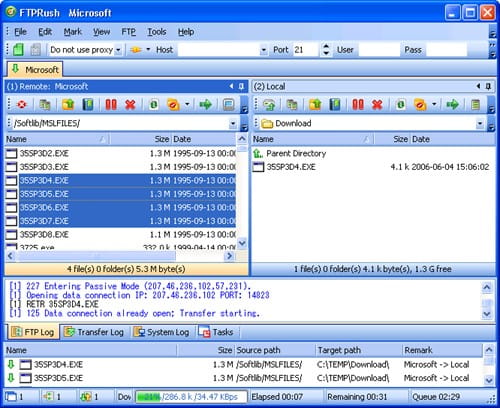Click in the User input field

(x=378, y=50)
